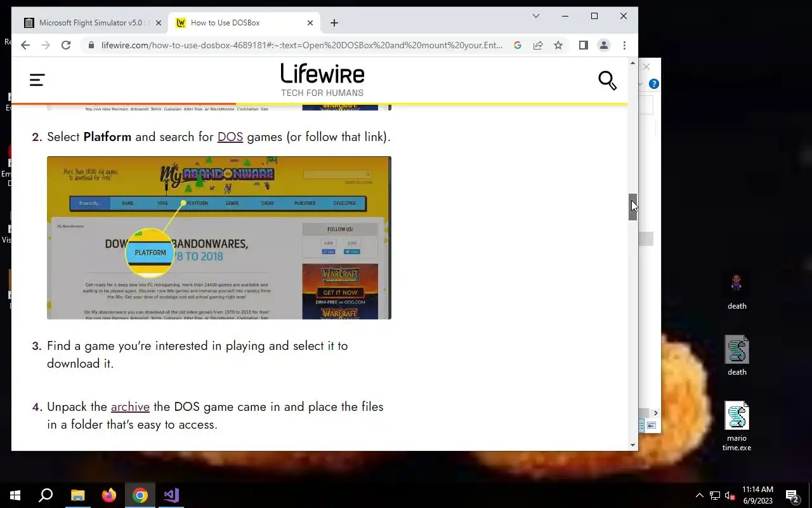The height and width of the screenshot is (508, 812).
Task: Follow the DOS link in step 2
Action: coord(230,137)
